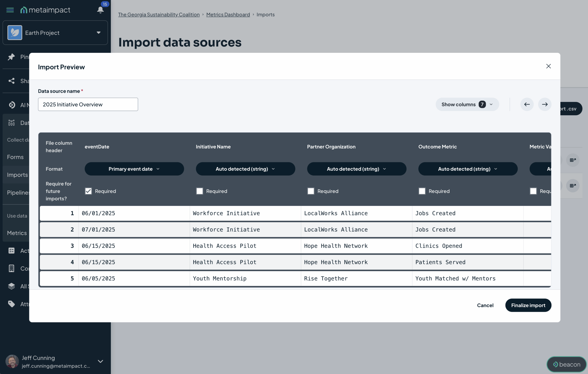
Task: Open Partner Organization format dropdown
Action: [356, 169]
